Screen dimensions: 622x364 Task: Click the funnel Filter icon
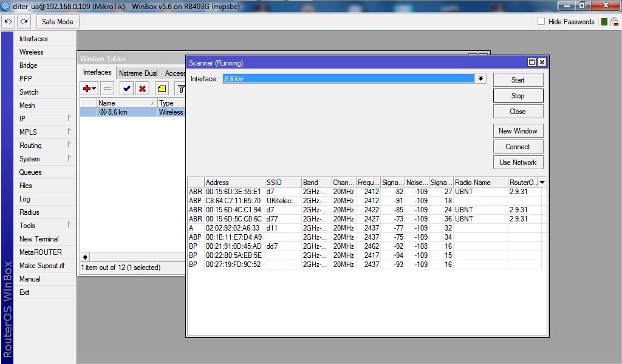tap(180, 89)
